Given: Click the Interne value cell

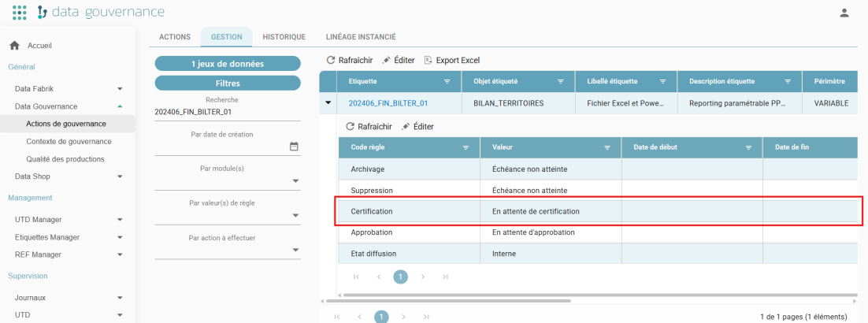Looking at the screenshot, I should pyautogui.click(x=551, y=253).
